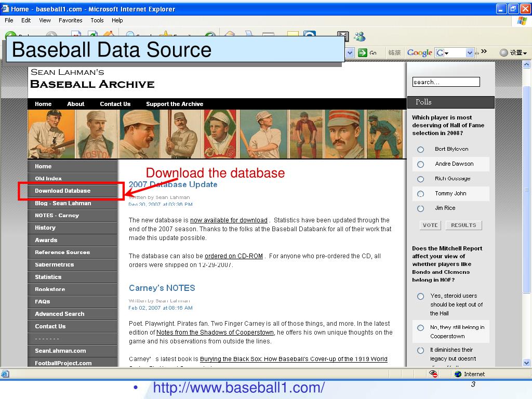Image resolution: width=532 pixels, height=399 pixels.
Task: Click the double chevron toolbar overflow
Action: [x=484, y=51]
